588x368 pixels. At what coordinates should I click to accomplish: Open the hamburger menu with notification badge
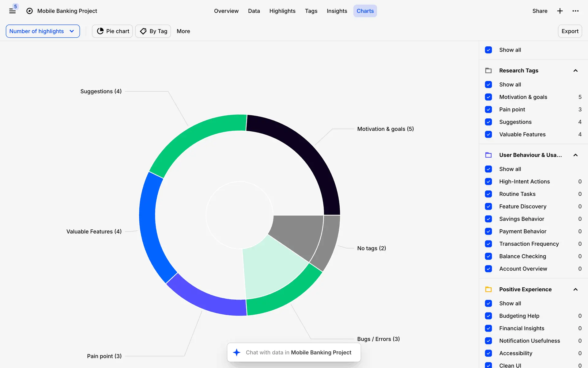(x=12, y=11)
